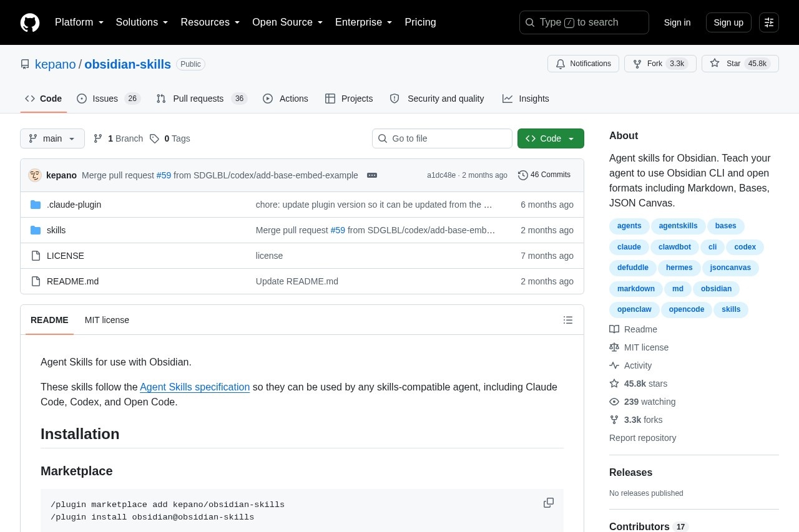View the 239 watching list
The image size is (799, 532).
pos(642,402)
